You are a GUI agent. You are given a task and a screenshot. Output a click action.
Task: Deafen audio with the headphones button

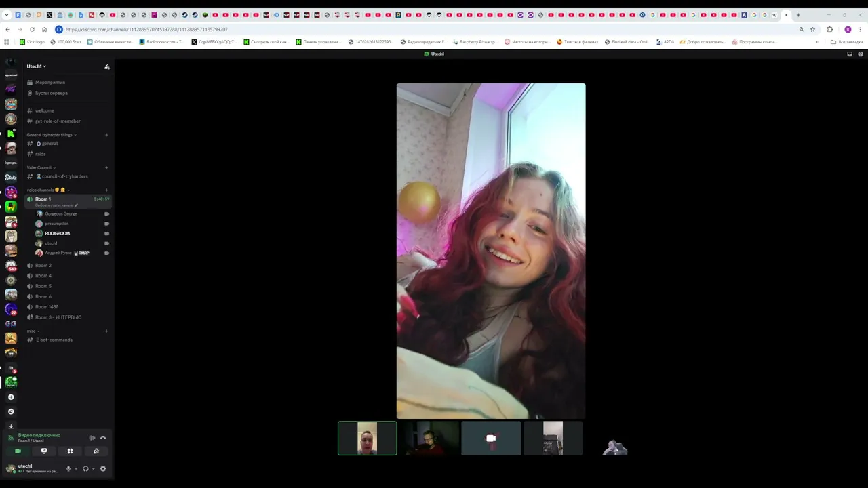[x=85, y=468]
